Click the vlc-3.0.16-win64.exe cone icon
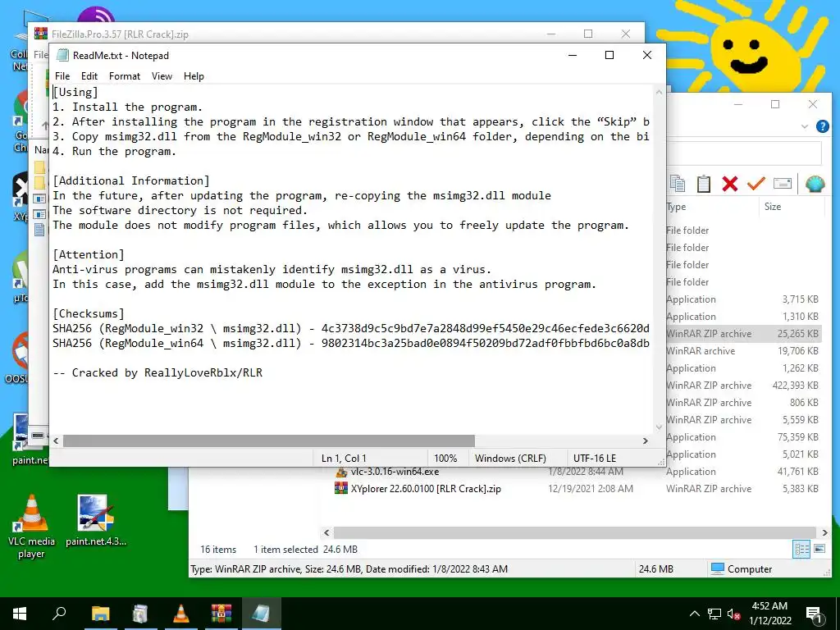 [341, 472]
